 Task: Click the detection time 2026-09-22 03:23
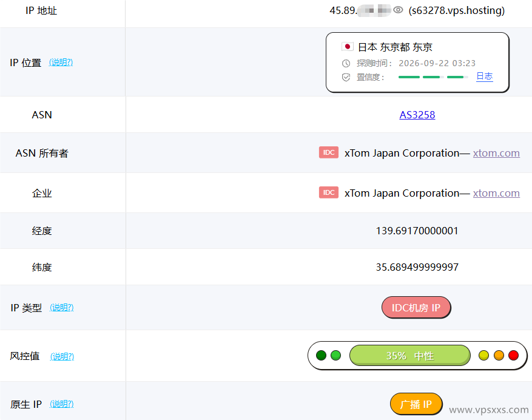[437, 63]
